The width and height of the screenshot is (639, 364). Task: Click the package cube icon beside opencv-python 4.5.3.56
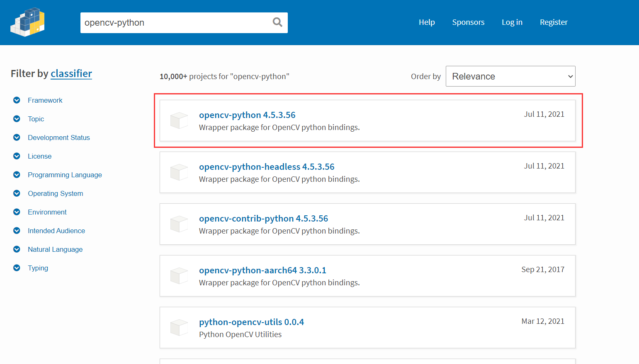tap(179, 121)
